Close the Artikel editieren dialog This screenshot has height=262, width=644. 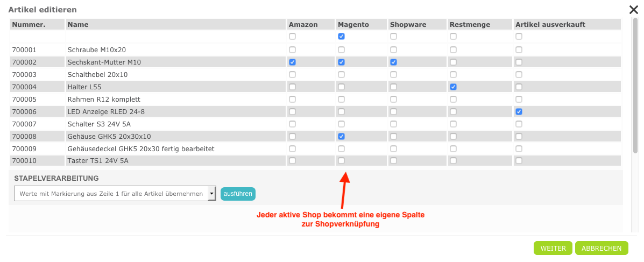pyautogui.click(x=634, y=9)
